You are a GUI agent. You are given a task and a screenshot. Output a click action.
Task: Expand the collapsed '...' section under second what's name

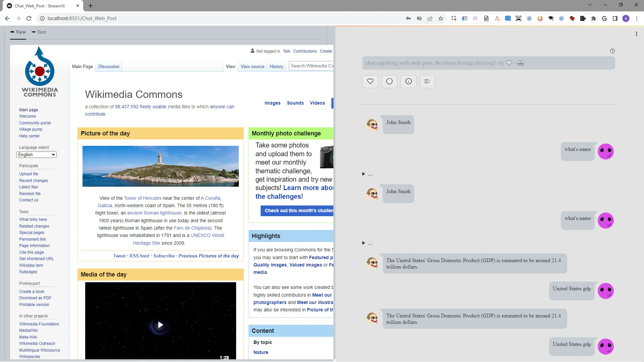tap(367, 243)
